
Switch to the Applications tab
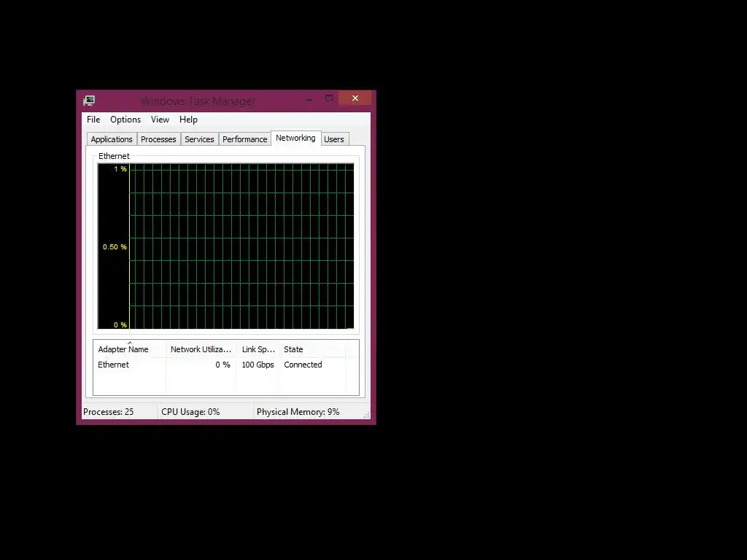(x=112, y=139)
